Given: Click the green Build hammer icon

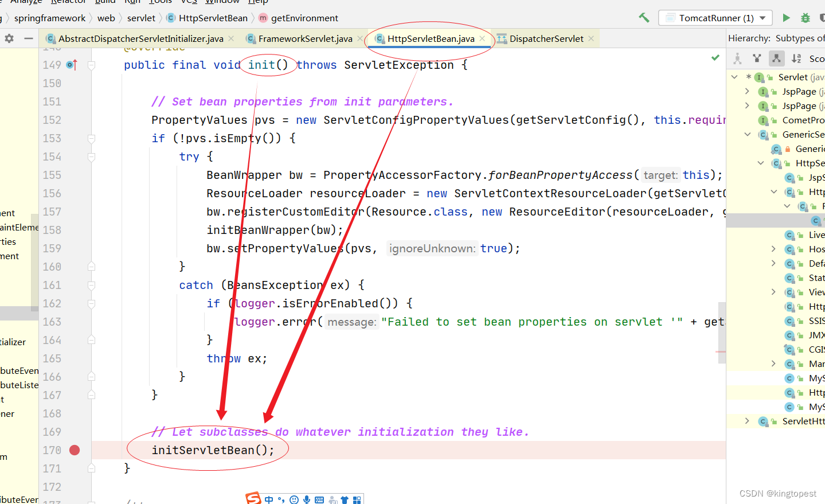Looking at the screenshot, I should point(644,18).
